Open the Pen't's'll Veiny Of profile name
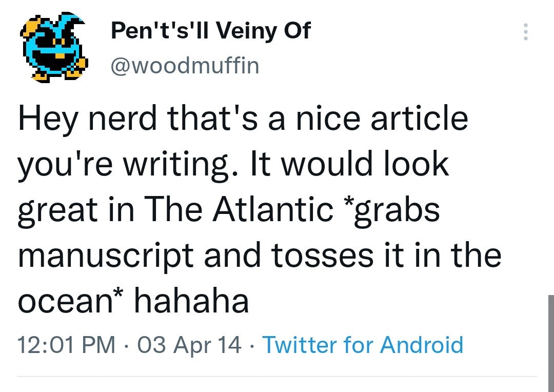The height and width of the screenshot is (392, 554). tap(211, 31)
